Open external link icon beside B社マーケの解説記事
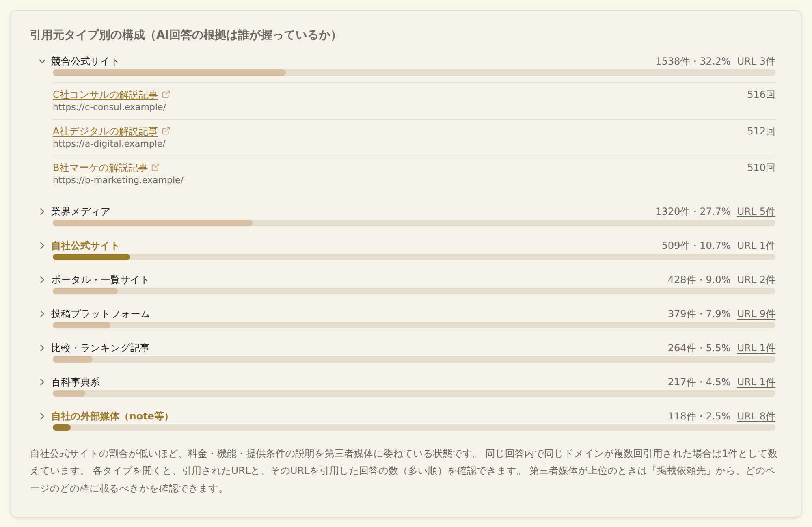 point(155,167)
